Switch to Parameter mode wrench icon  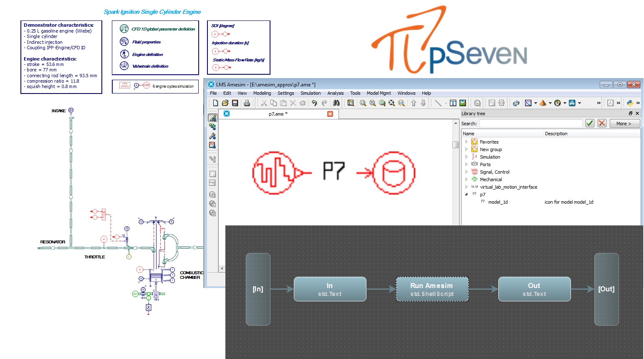[212, 136]
